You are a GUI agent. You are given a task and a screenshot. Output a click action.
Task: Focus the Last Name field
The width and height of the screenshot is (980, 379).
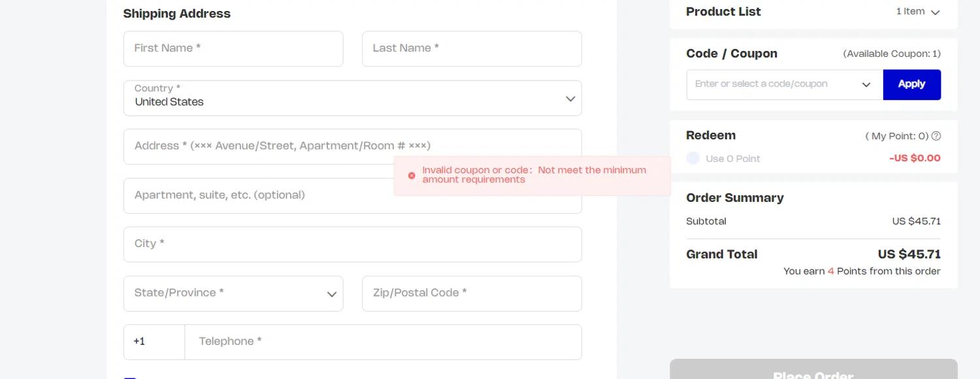[x=472, y=48]
